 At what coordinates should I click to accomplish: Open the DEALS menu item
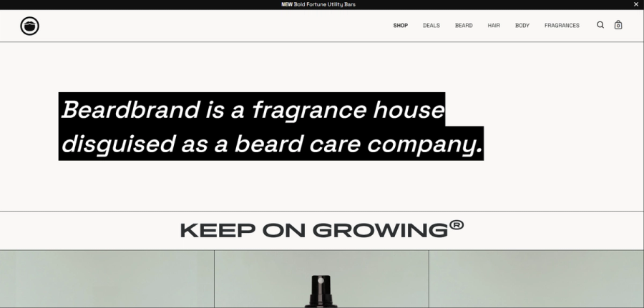click(x=431, y=26)
